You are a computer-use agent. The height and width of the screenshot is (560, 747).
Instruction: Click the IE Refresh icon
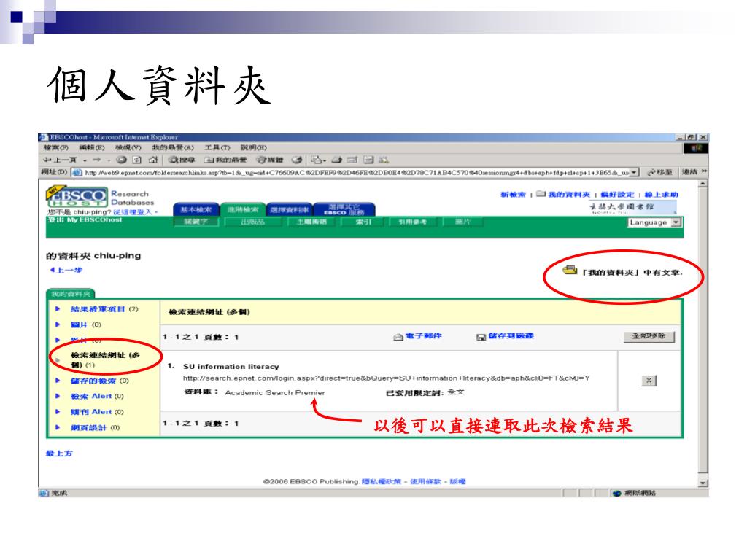click(x=136, y=160)
